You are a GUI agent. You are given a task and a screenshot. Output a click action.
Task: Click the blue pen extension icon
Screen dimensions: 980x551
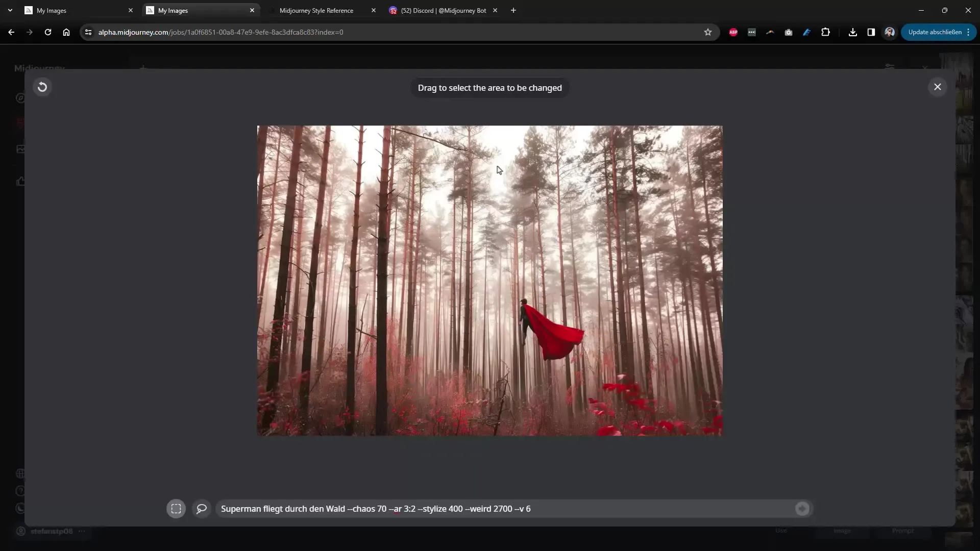click(807, 32)
